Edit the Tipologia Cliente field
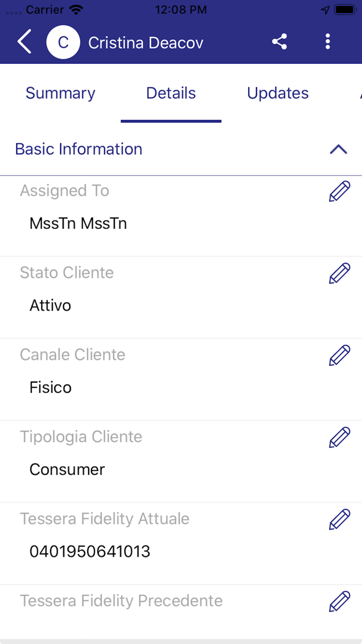 tap(339, 437)
